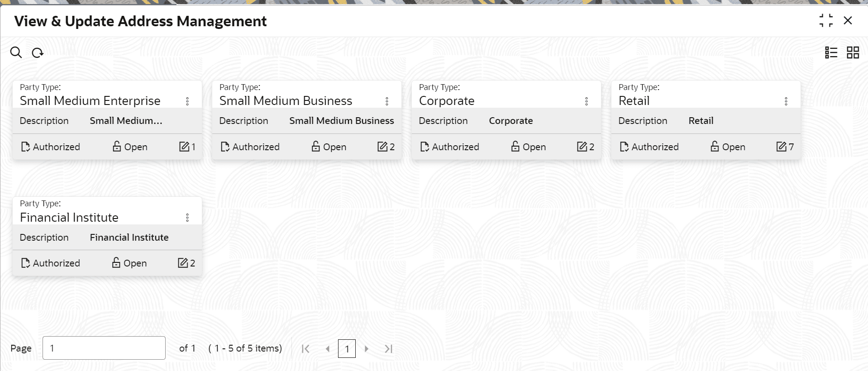Viewport: 868px width, 371px height.
Task: Select the Corporate party type card title
Action: (447, 101)
